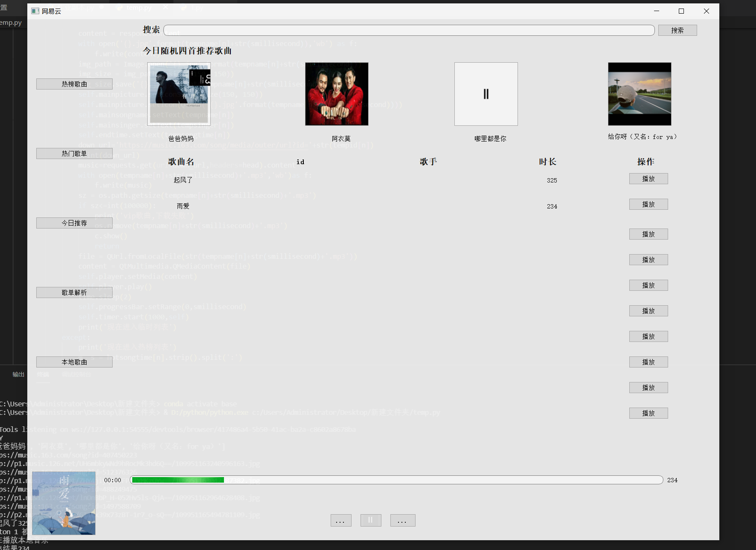Viewport: 756px width, 550px height.
Task: Play the song 雨爱 with its 播放 button
Action: 648,204
